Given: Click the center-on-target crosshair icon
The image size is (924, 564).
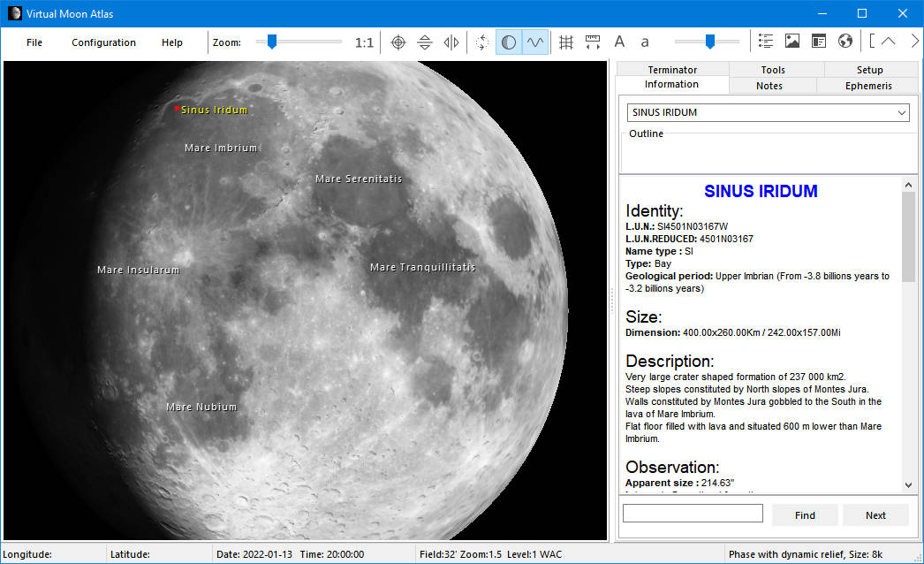Looking at the screenshot, I should coord(398,42).
